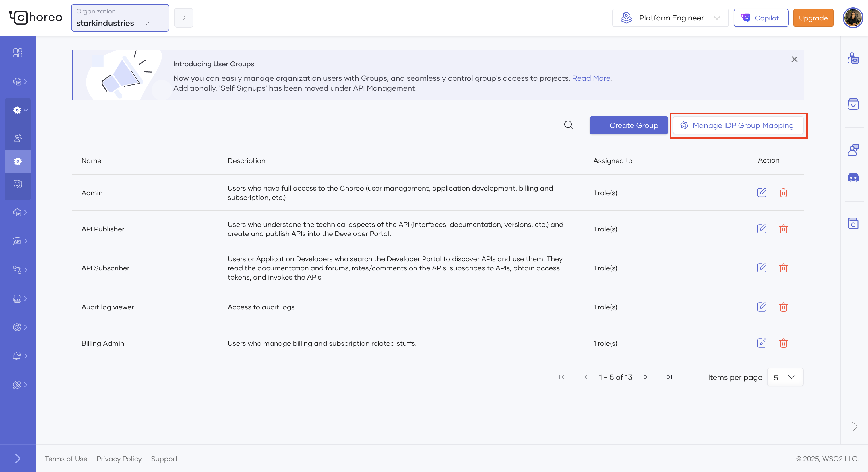The image size is (868, 472).
Task: Go to the next page of groups
Action: tap(645, 377)
